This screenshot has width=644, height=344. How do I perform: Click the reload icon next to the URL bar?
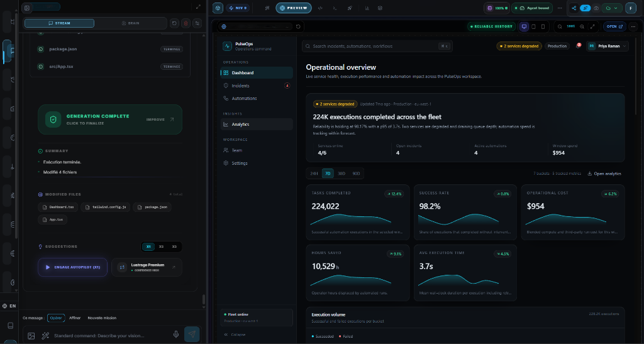tap(298, 26)
